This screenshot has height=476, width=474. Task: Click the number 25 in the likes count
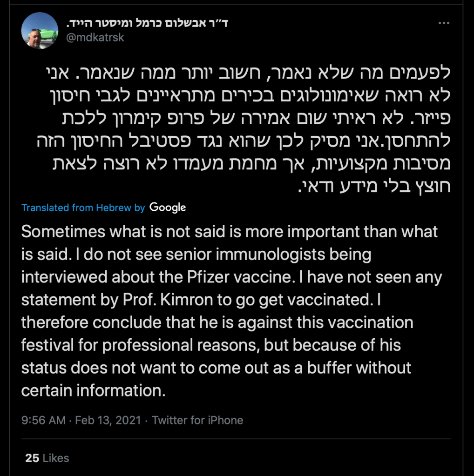coord(32,458)
